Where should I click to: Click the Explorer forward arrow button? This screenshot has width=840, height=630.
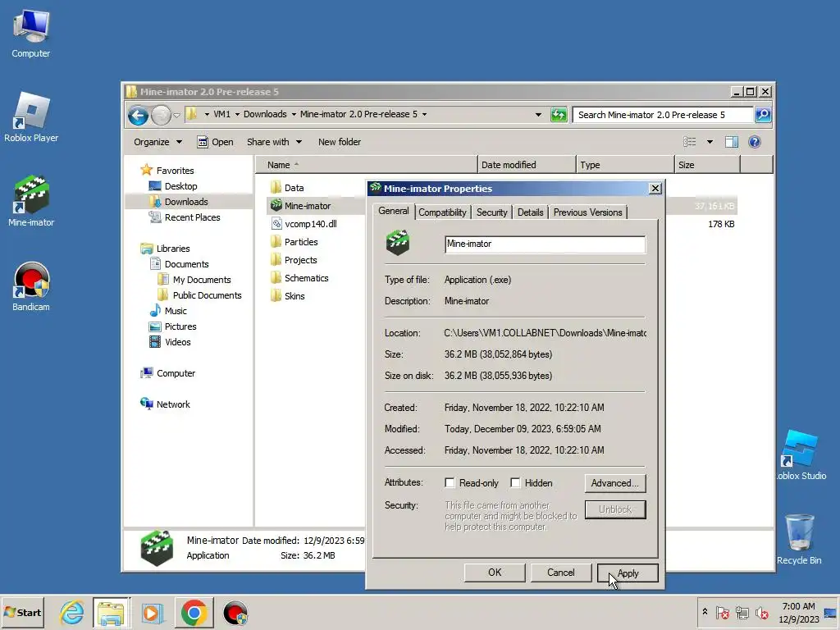point(161,115)
